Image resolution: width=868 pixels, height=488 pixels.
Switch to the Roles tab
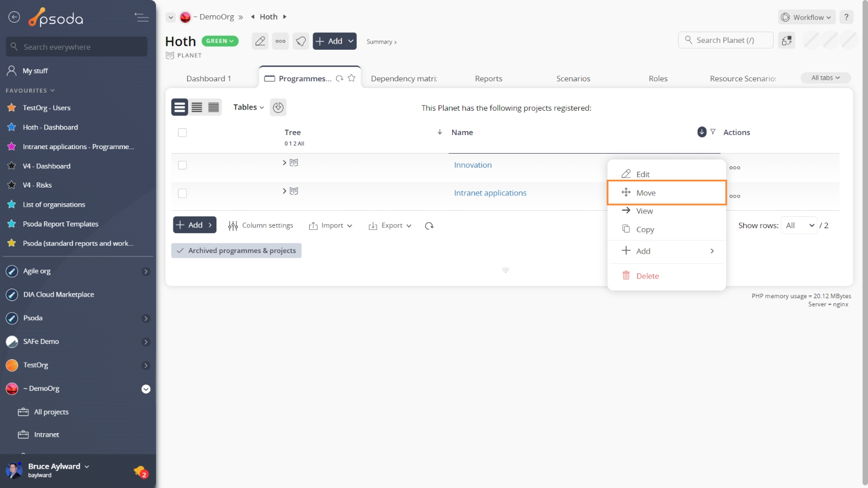658,79
